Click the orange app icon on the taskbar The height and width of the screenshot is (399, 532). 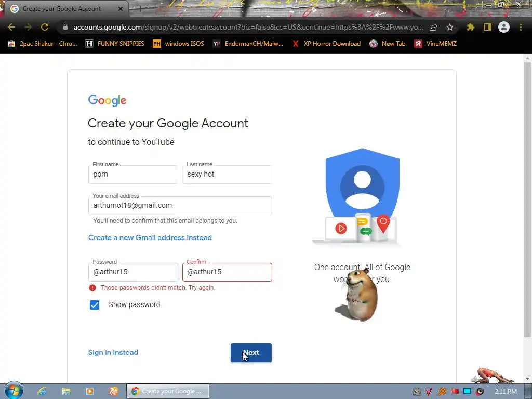pos(114,391)
